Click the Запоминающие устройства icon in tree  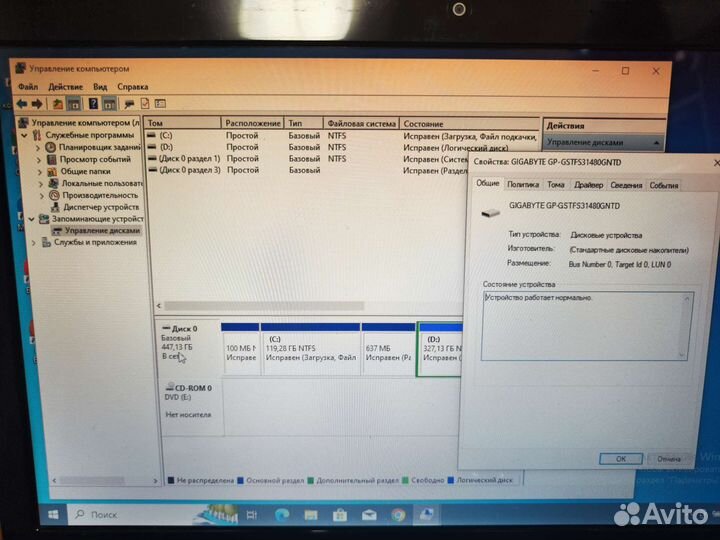pyautogui.click(x=44, y=219)
